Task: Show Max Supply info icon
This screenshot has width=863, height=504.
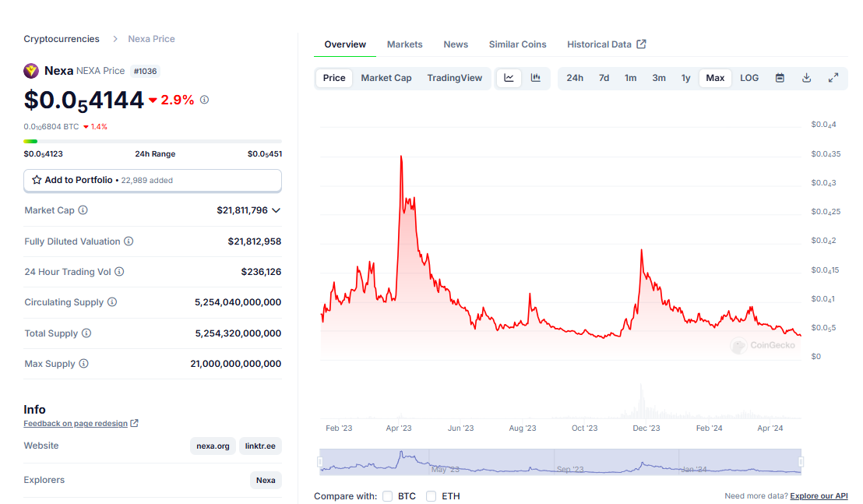Action: pos(83,363)
